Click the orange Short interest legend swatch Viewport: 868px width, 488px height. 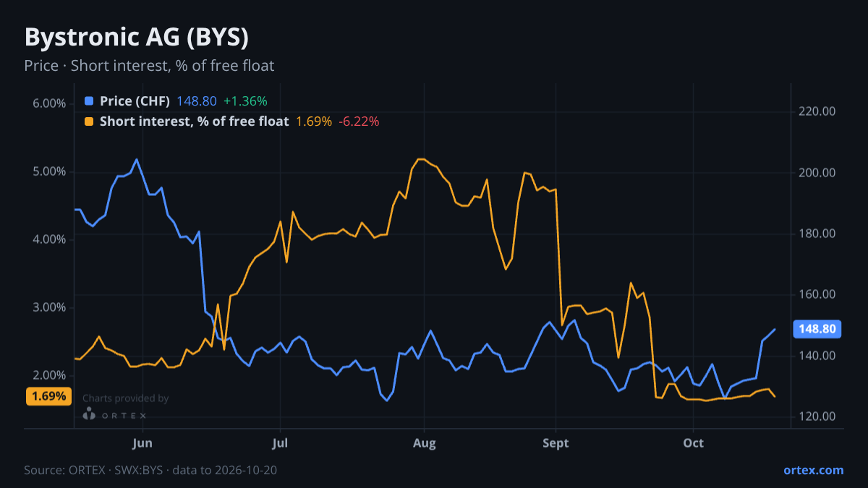(89, 121)
